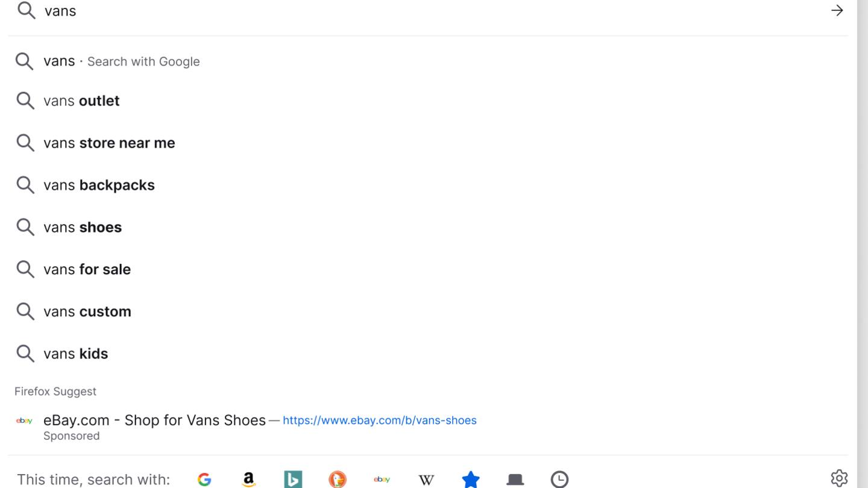Viewport: 868px width, 488px height.
Task: Click the ebay.com/b/vans-shoes URL
Action: [379, 421]
